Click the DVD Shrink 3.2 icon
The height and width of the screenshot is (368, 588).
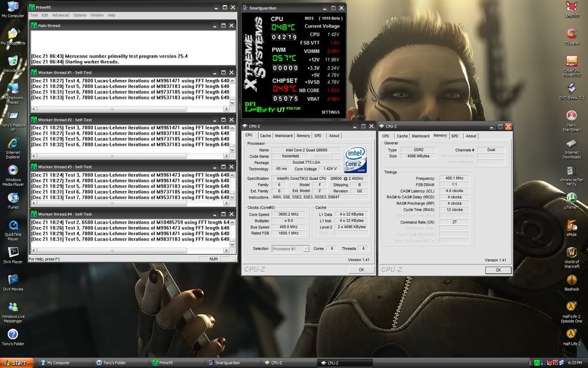click(571, 91)
